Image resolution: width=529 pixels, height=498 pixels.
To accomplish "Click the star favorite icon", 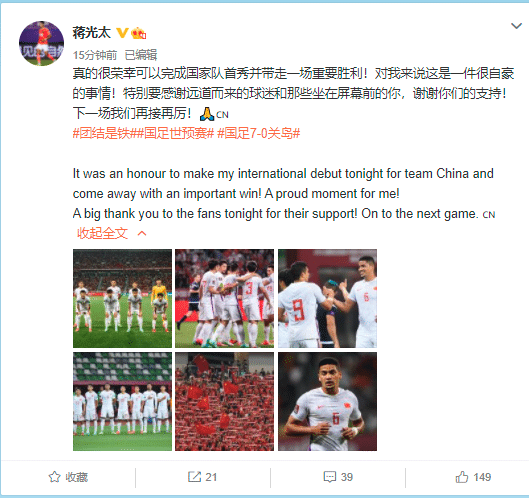I will point(54,477).
